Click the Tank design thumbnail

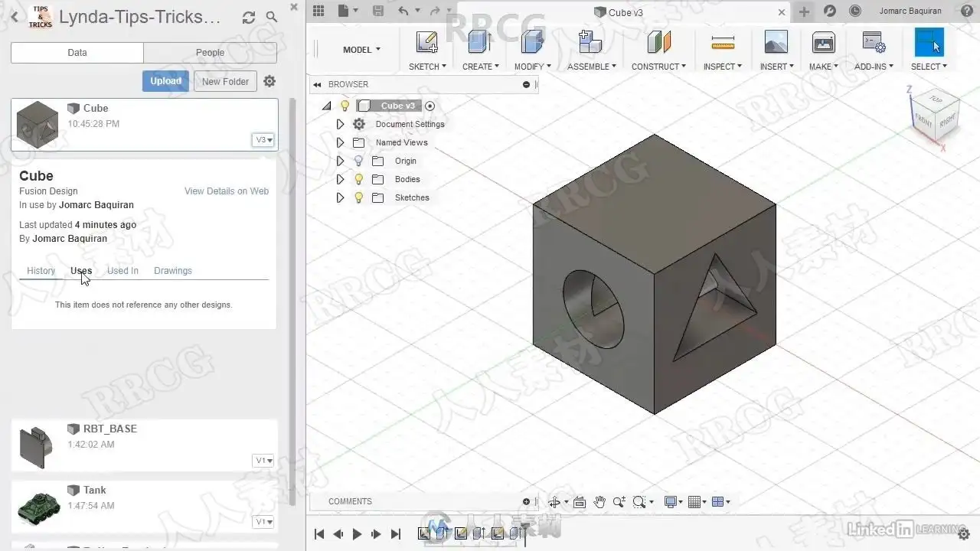pyautogui.click(x=38, y=506)
